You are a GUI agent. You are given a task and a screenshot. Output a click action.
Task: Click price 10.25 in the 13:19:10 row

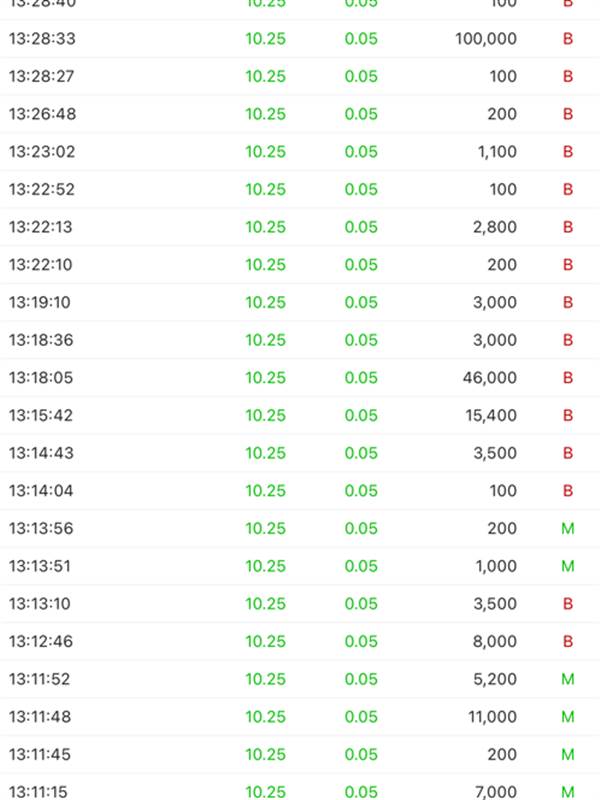pos(266,303)
